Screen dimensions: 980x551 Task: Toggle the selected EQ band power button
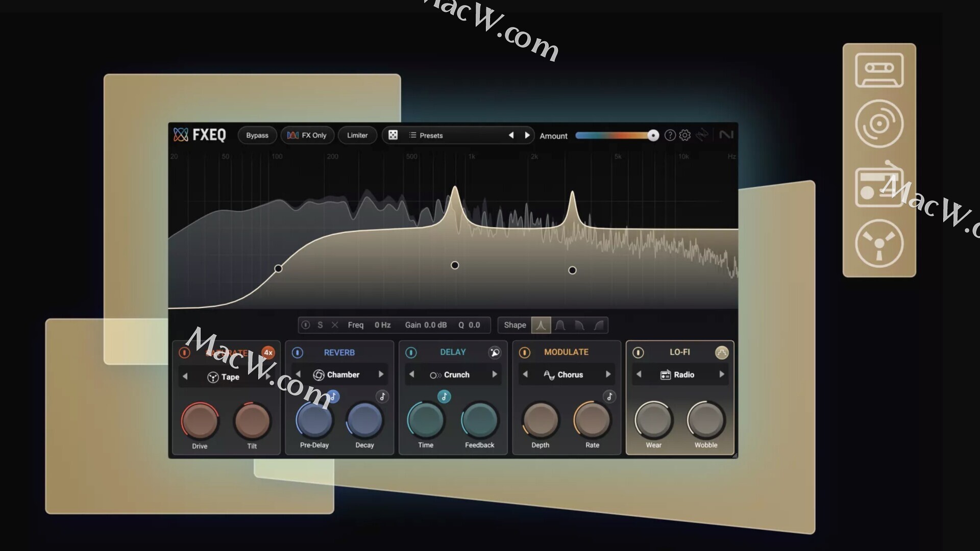pyautogui.click(x=305, y=325)
